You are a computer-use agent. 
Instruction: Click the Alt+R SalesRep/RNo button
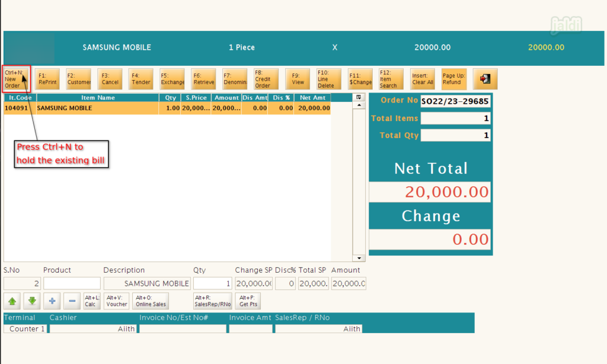(x=213, y=301)
